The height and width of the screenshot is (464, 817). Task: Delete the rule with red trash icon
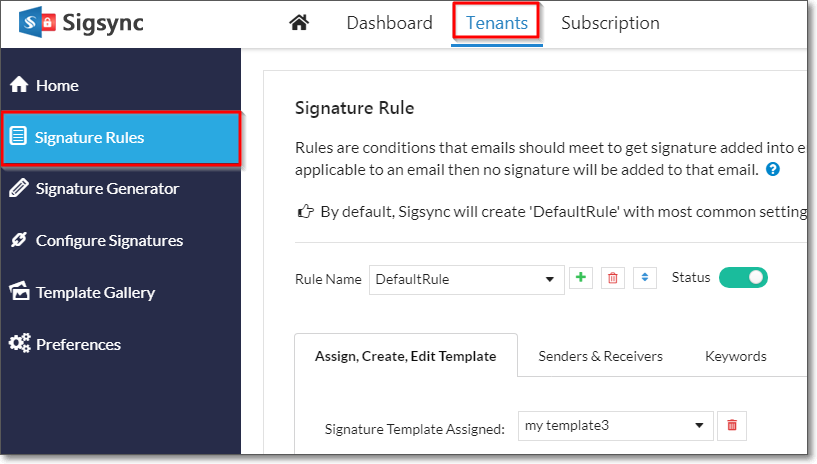coord(613,278)
